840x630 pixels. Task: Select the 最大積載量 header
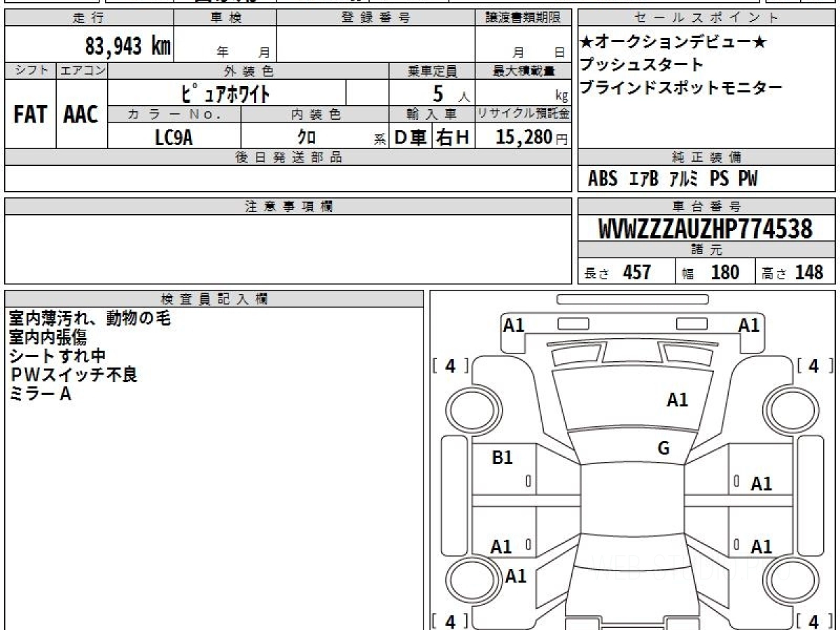[523, 71]
